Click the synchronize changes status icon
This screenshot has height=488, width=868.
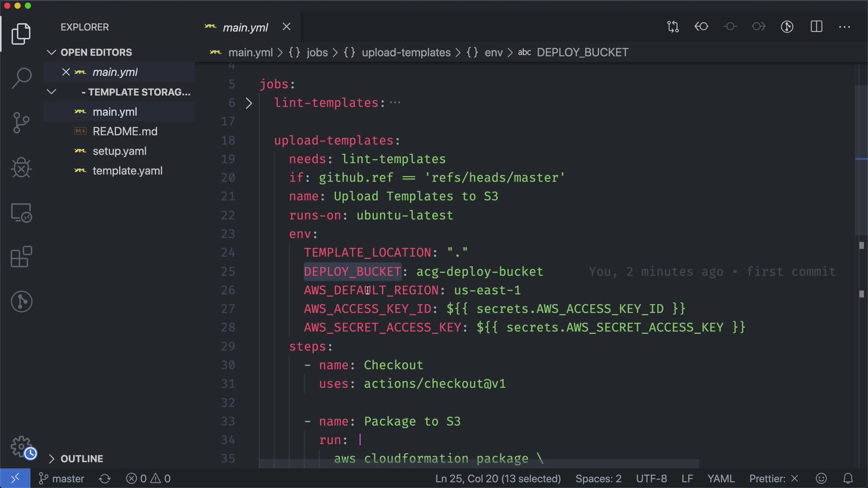(x=105, y=479)
